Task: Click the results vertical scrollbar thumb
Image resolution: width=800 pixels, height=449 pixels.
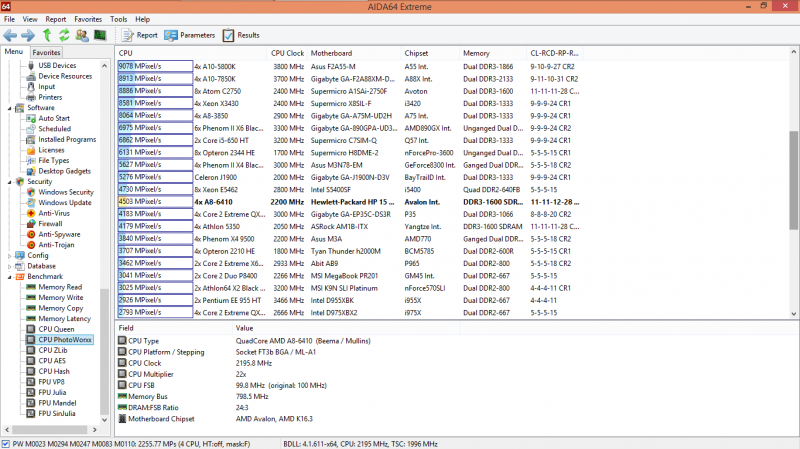Action: click(794, 180)
